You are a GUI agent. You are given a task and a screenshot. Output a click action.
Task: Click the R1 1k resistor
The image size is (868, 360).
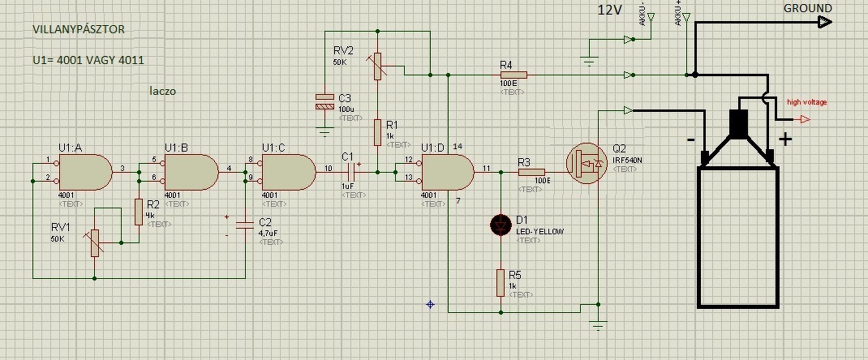(x=377, y=133)
